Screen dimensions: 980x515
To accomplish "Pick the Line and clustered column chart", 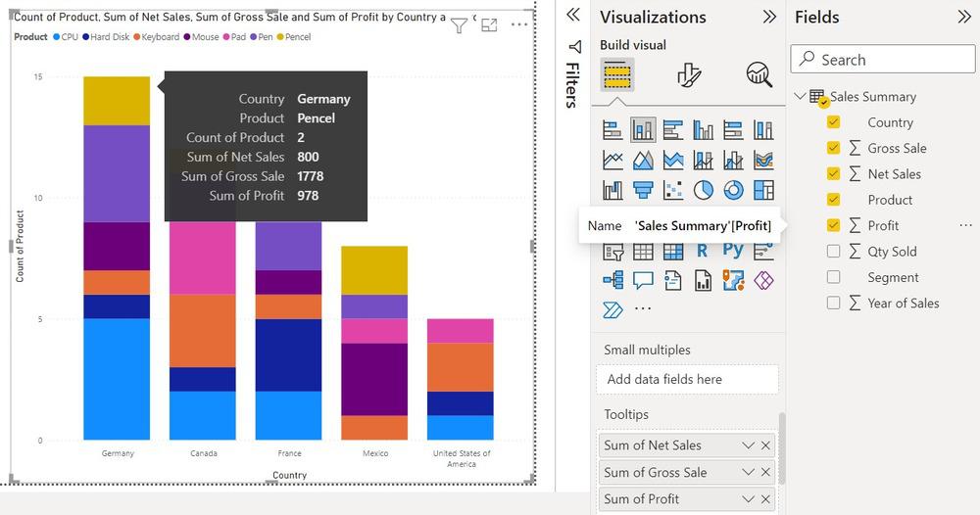I will click(x=733, y=160).
